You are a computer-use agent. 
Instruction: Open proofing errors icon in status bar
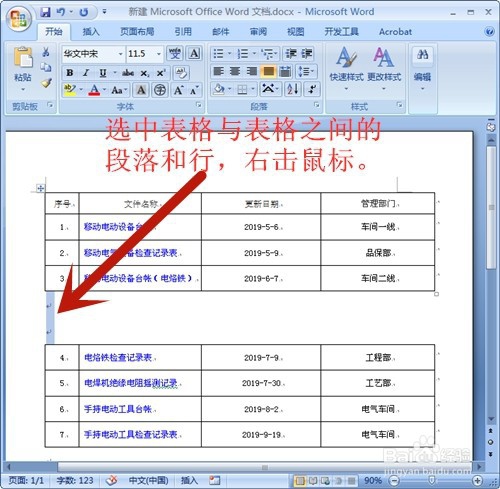tap(112, 480)
